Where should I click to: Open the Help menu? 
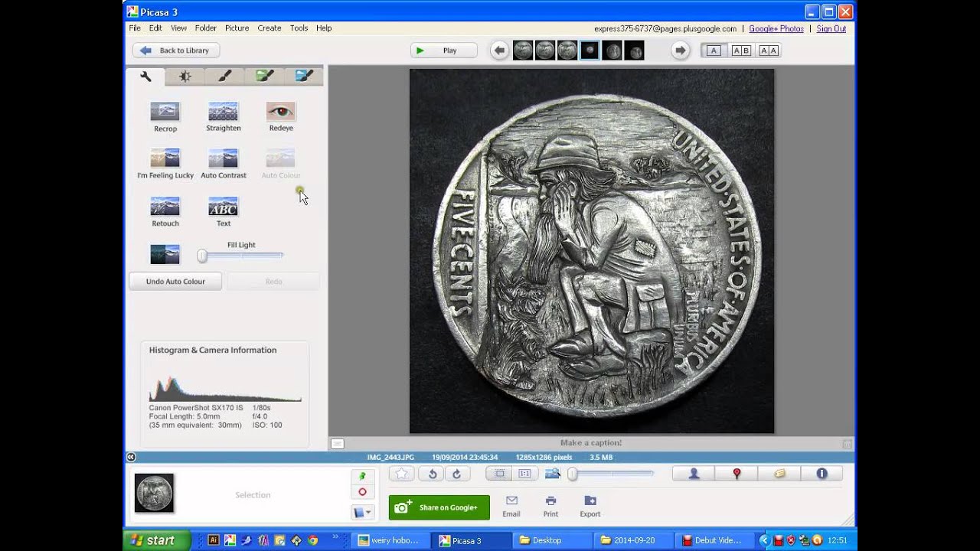point(324,28)
